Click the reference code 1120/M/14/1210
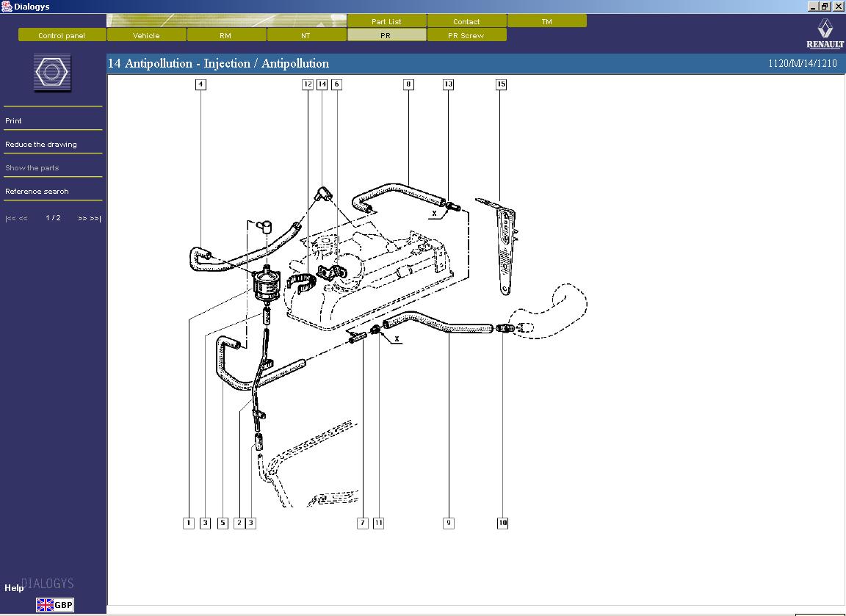This screenshot has height=616, width=846. (802, 64)
